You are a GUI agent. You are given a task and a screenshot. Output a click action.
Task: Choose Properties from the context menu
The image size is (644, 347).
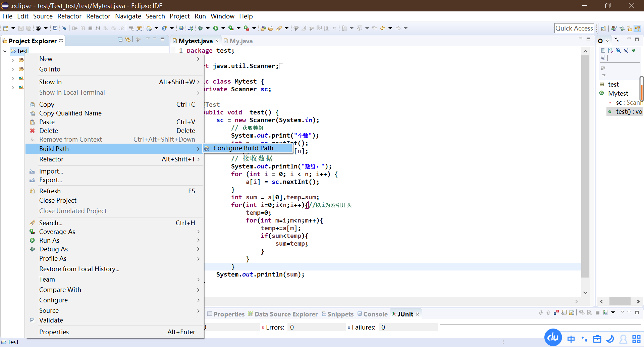[54, 332]
